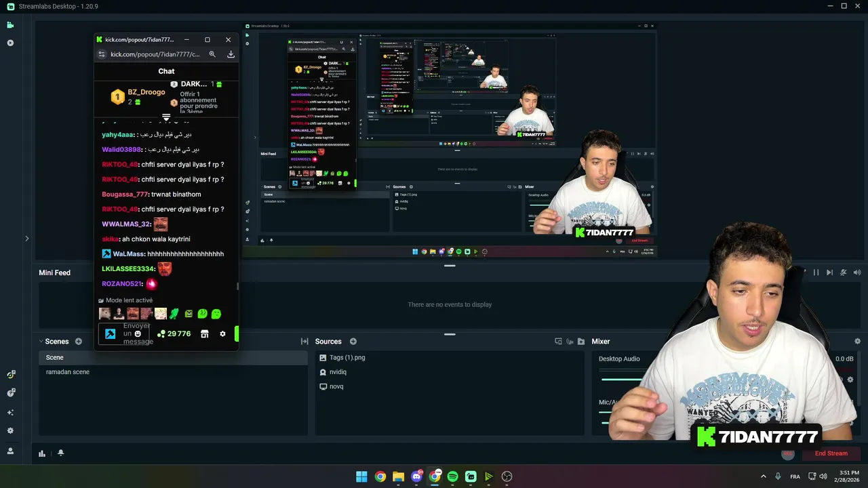The height and width of the screenshot is (488, 868).
Task: Click the add folder icon left of Mixer
Action: (x=581, y=342)
